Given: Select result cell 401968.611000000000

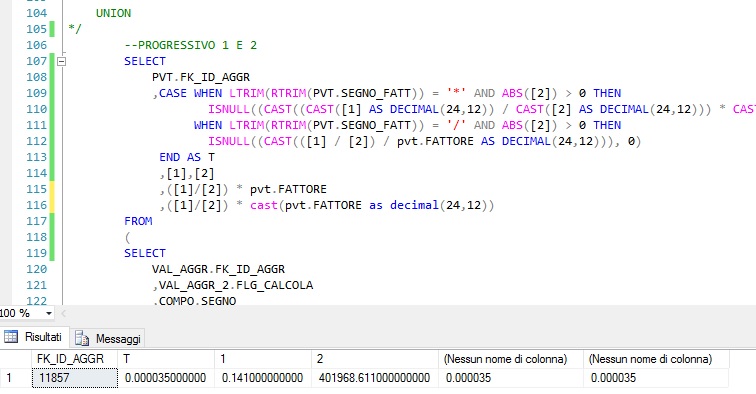Looking at the screenshot, I should click(x=375, y=378).
